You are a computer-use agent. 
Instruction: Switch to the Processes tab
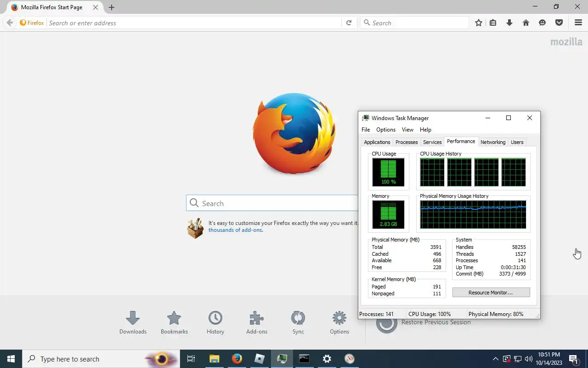click(x=407, y=142)
